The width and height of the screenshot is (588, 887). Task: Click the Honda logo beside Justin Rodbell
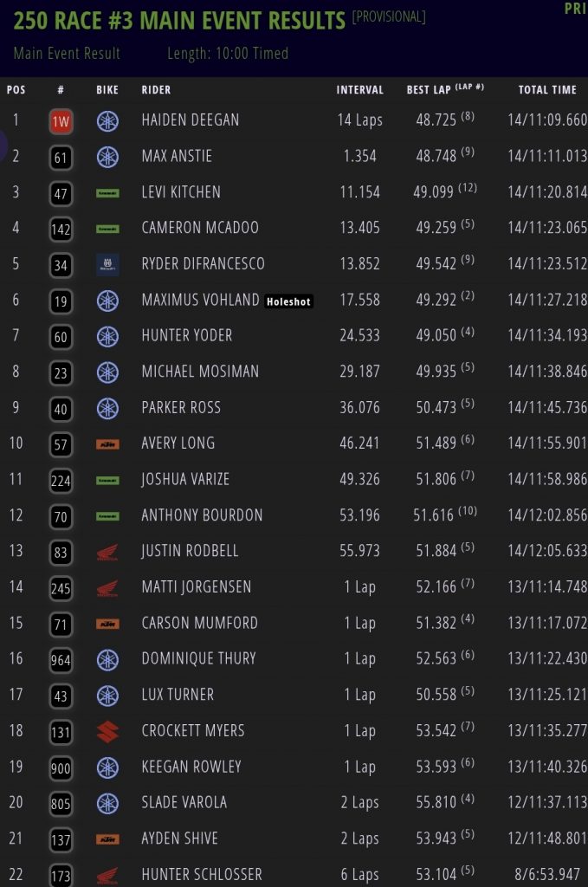click(107, 551)
